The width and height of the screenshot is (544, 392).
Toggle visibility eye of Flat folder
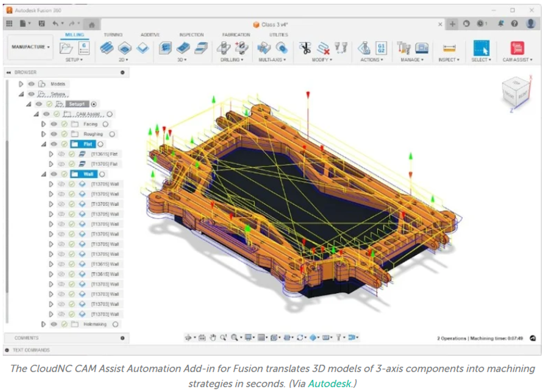[x=54, y=144]
